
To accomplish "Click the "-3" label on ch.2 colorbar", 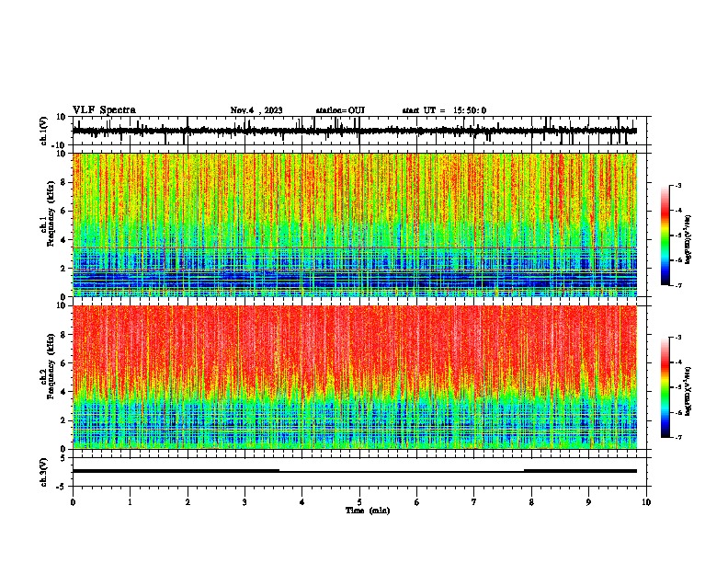I will [x=678, y=338].
